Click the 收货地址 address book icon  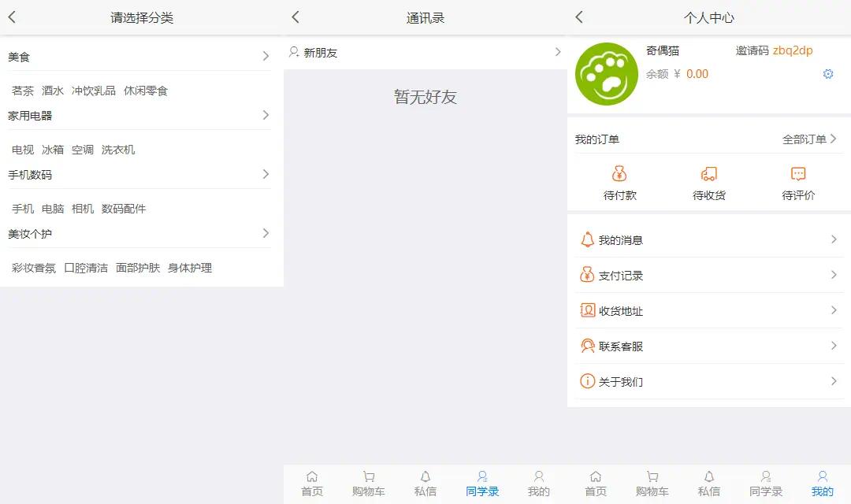click(x=587, y=310)
